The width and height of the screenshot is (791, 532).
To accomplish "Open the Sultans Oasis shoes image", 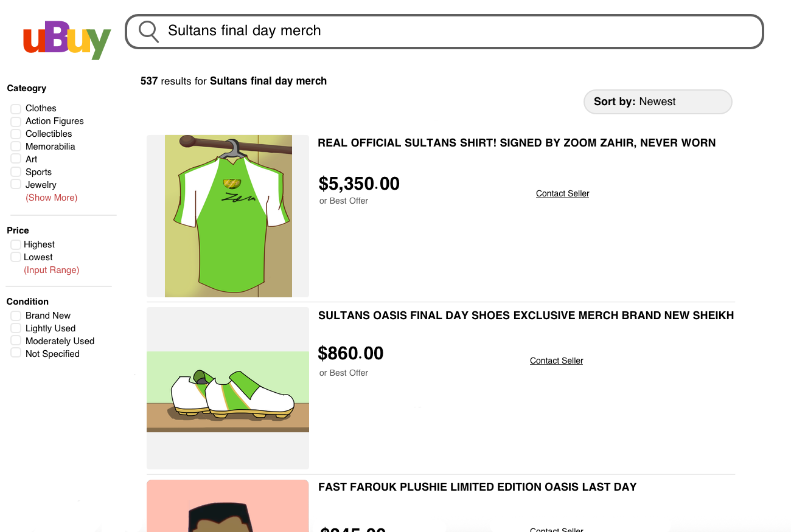I will (x=228, y=388).
